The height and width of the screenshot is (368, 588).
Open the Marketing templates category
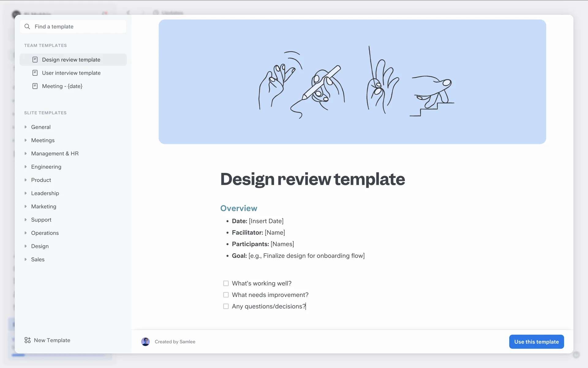pyautogui.click(x=44, y=207)
